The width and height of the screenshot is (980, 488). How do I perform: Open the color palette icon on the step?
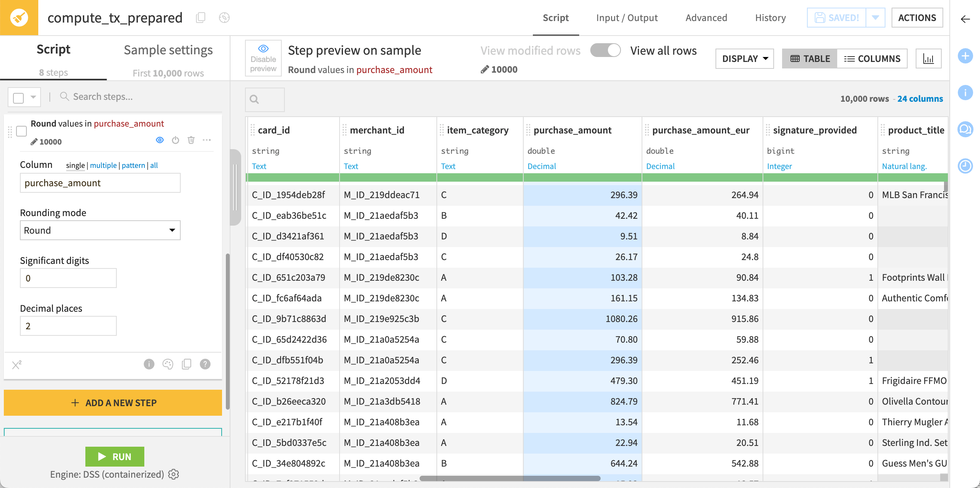pyautogui.click(x=168, y=364)
